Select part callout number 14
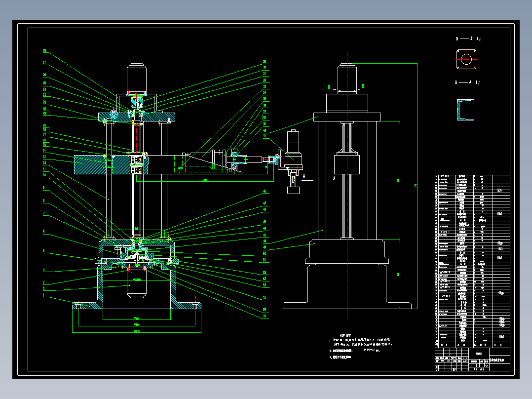Viewport: 532px width, 399px height. click(44, 151)
